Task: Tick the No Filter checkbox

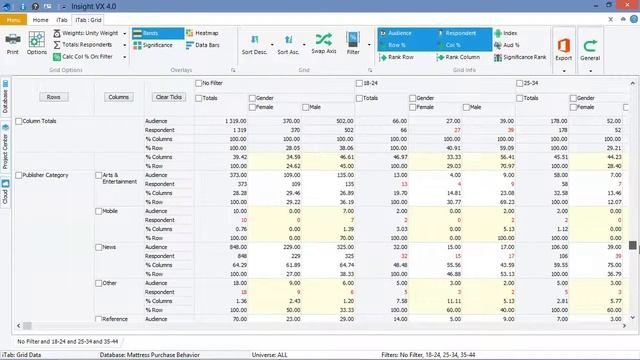Action: coord(199,83)
